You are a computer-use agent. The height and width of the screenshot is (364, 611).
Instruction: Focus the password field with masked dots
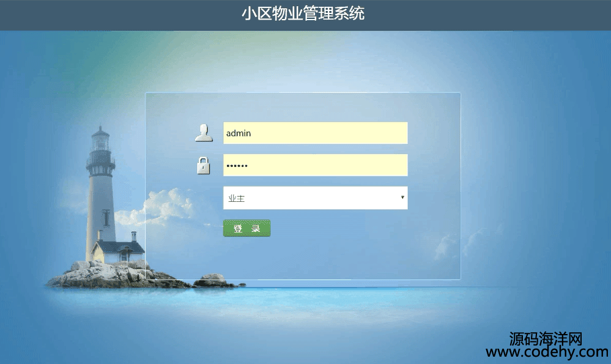pyautogui.click(x=315, y=165)
